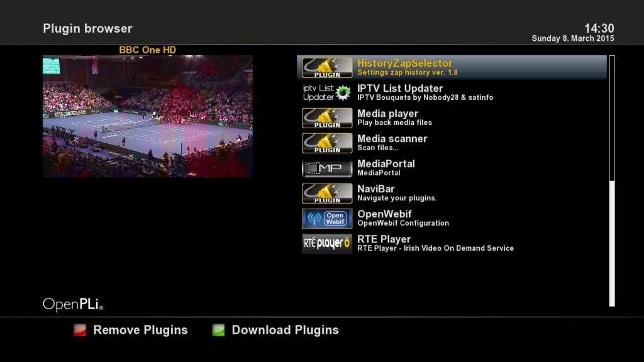644x362 pixels.
Task: Choose Remove Plugins label
Action: [140, 330]
